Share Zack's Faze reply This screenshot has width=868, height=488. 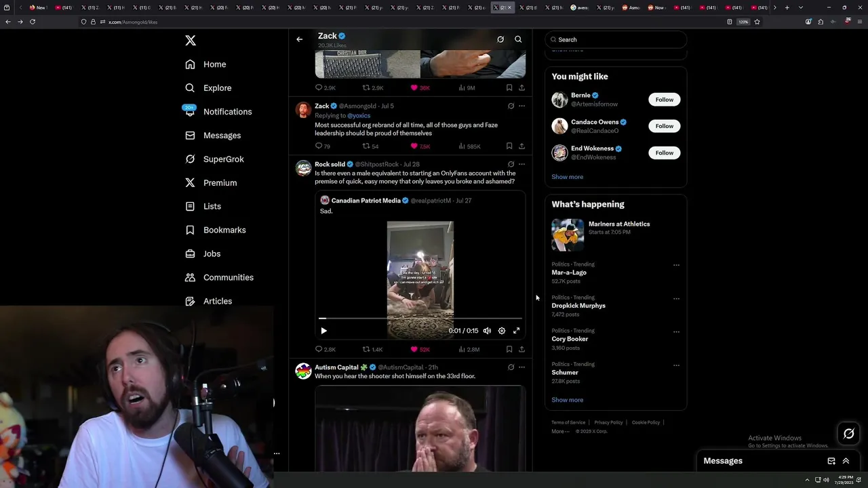521,146
